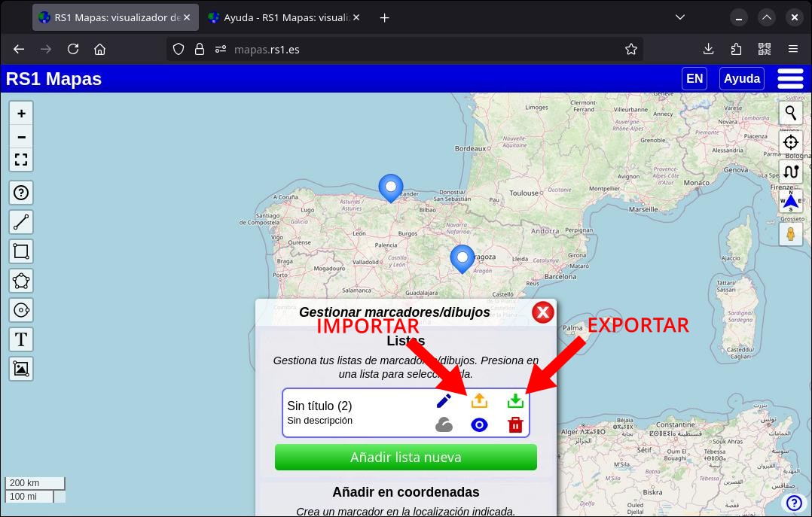Open the map help question-mark tool
This screenshot has width=812, height=517.
pos(21,193)
